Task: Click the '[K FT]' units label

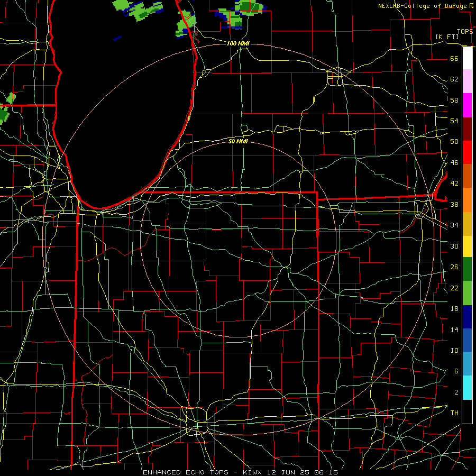Action: (447, 36)
